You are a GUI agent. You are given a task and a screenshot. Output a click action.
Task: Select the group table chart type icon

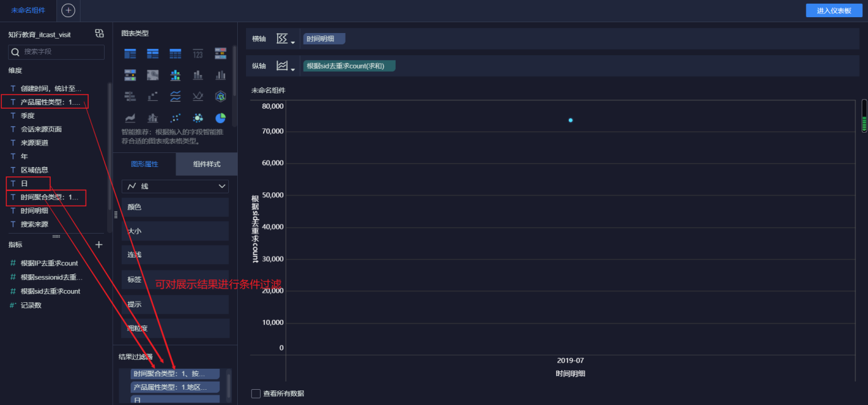pyautogui.click(x=130, y=53)
